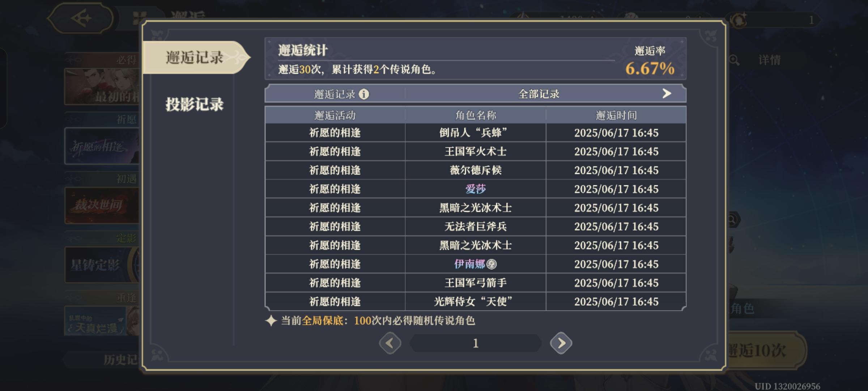Click the back arrow icon
The image size is (868, 391).
coord(80,18)
